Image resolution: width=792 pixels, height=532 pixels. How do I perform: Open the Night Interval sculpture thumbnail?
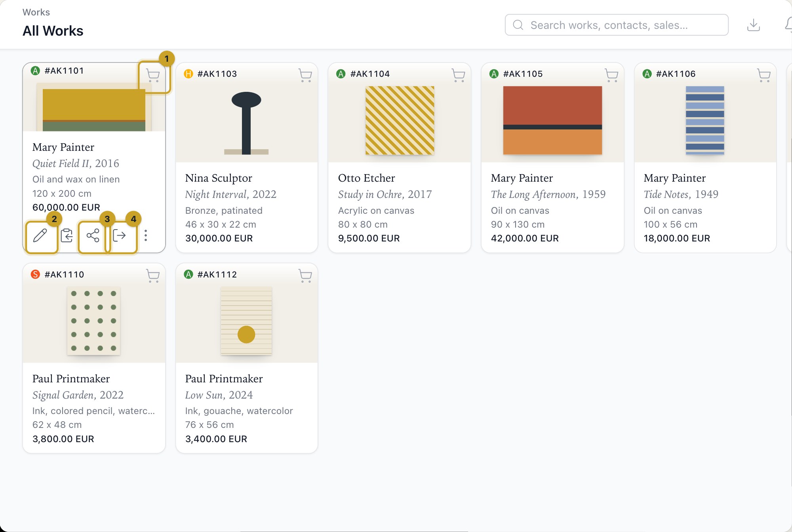point(246,123)
